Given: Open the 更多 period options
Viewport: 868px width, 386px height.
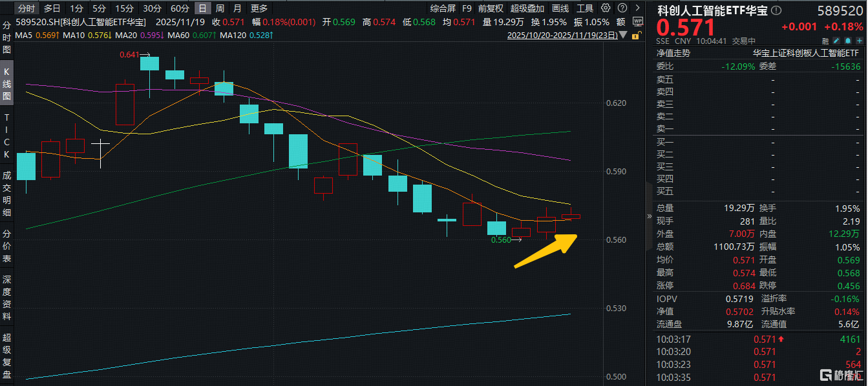Looking at the screenshot, I should point(259,8).
